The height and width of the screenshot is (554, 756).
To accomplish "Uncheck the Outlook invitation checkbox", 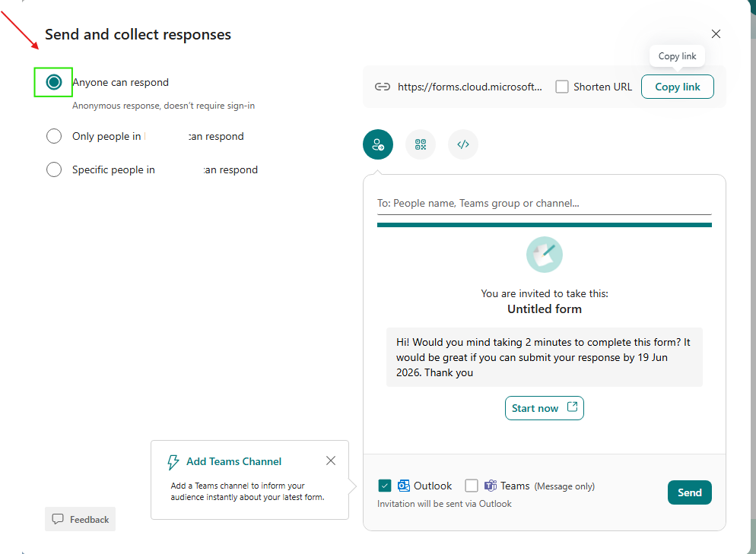I will tap(385, 486).
